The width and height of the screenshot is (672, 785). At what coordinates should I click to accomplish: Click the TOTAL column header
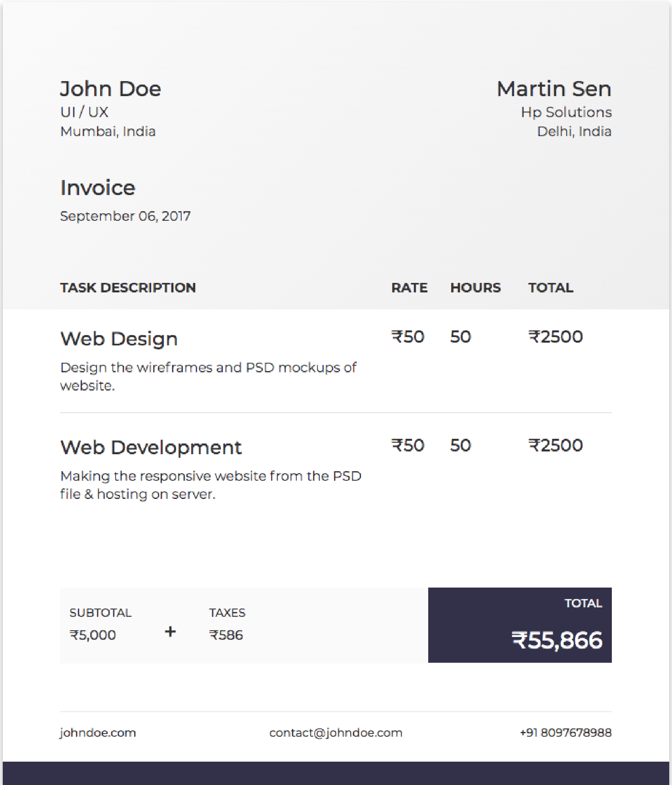point(549,288)
